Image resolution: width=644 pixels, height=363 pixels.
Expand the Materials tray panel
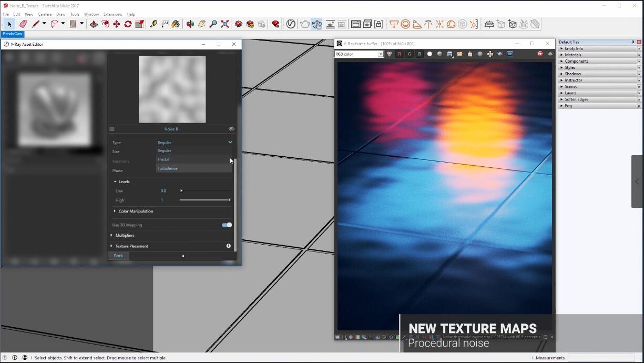573,55
